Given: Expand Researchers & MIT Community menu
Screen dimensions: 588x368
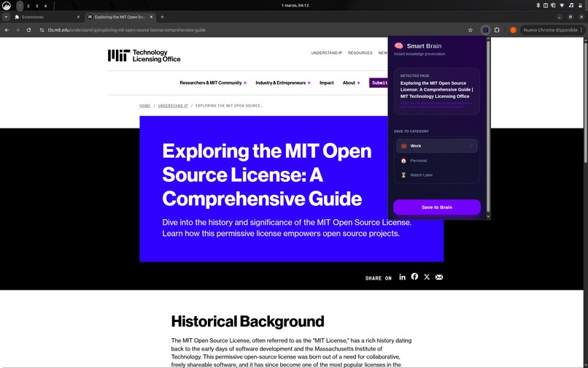Looking at the screenshot, I should [x=212, y=83].
